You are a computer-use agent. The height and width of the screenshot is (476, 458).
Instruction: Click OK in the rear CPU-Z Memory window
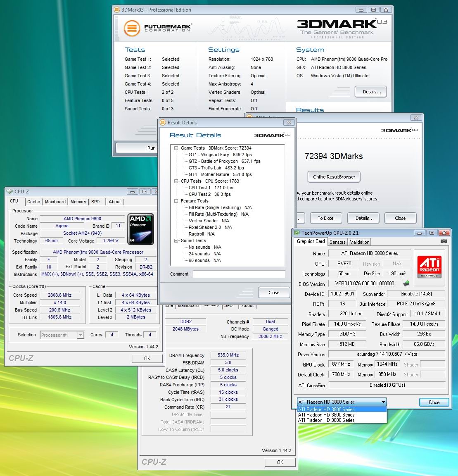[x=280, y=462]
